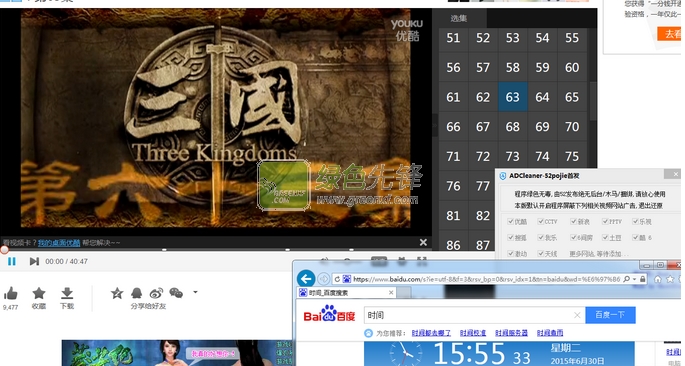Click the 百度一下 search button
685x366 pixels.
point(610,315)
